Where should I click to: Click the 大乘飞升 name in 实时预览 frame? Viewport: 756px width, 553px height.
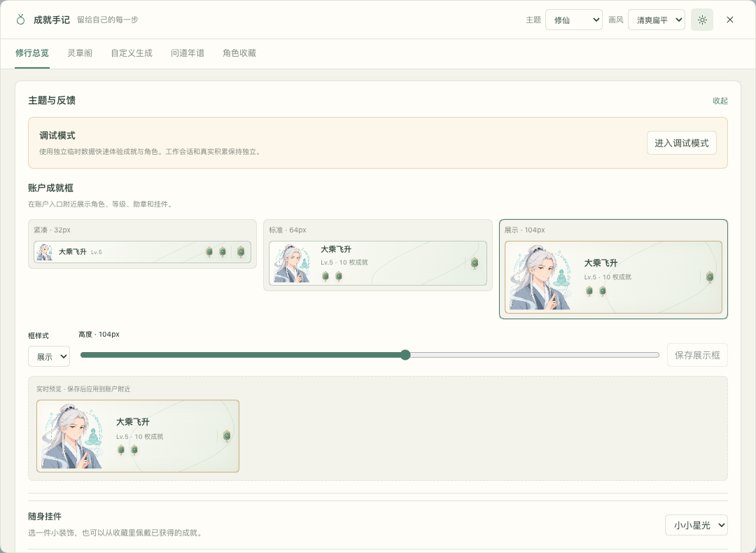tap(133, 422)
